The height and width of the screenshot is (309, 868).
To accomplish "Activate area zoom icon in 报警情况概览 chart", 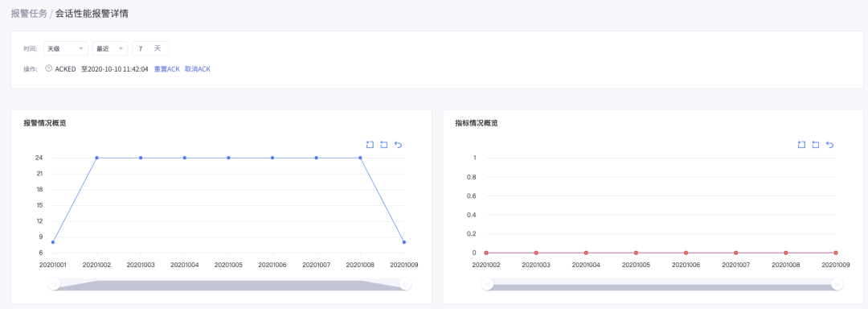I will coord(370,145).
